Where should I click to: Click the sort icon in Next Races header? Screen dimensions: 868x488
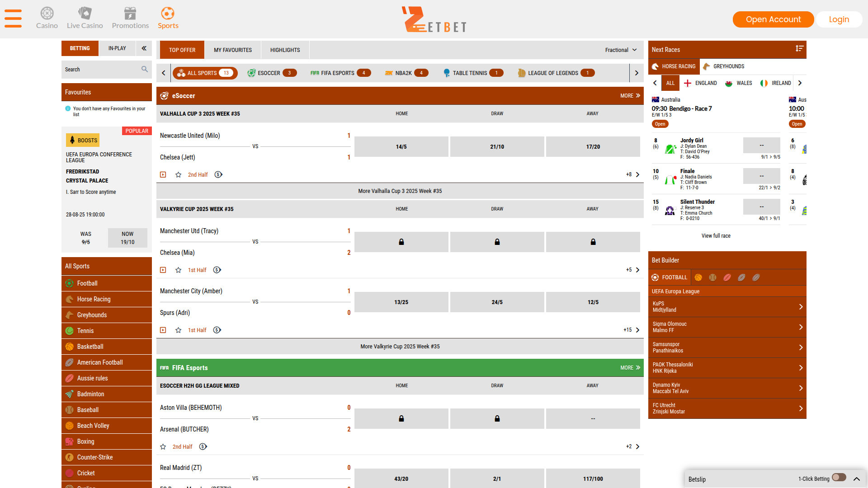pyautogui.click(x=798, y=49)
